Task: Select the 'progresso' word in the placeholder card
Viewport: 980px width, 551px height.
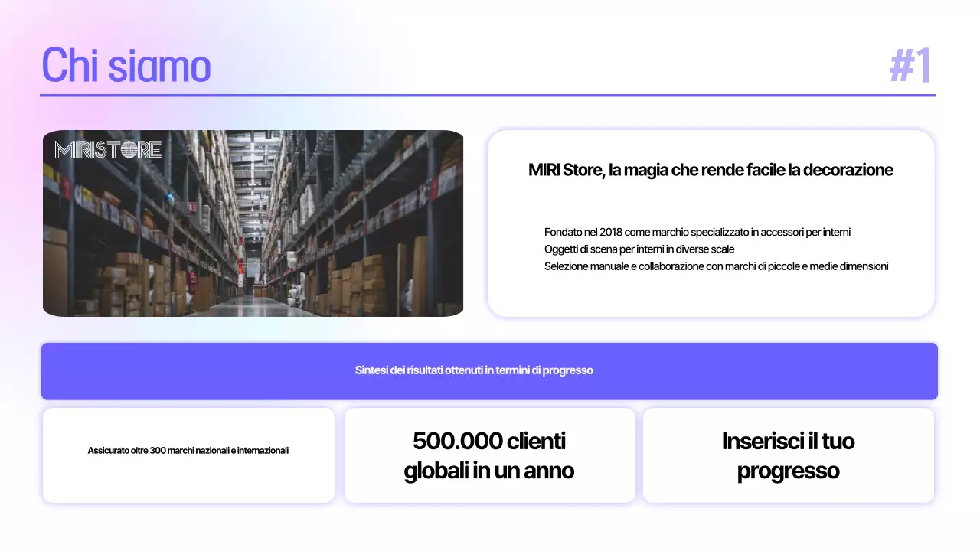Action: [x=789, y=470]
